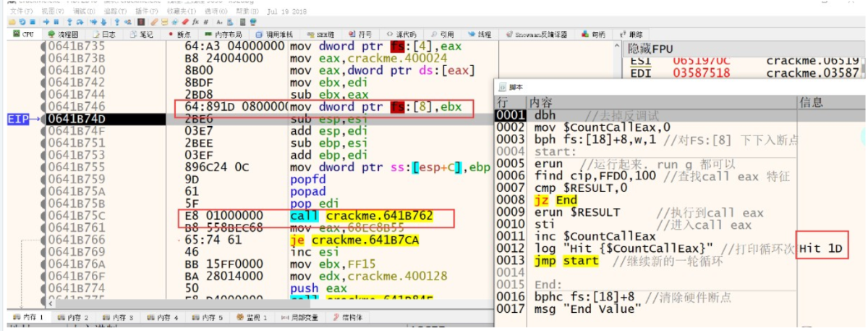This screenshot has width=868, height=331.
Task: Switch to the 引用 tab
Action: click(442, 34)
